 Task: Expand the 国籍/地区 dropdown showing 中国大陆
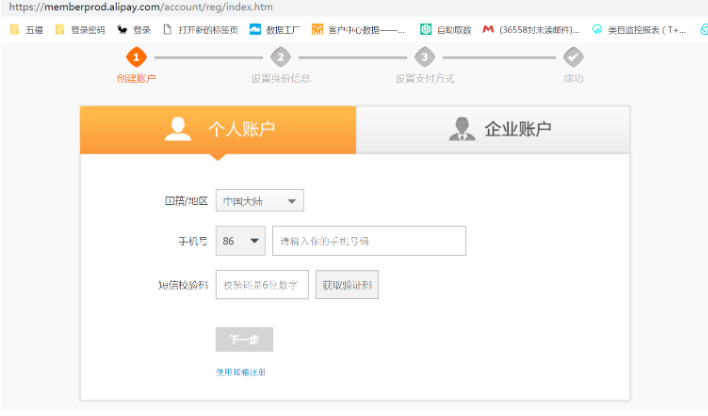point(260,201)
